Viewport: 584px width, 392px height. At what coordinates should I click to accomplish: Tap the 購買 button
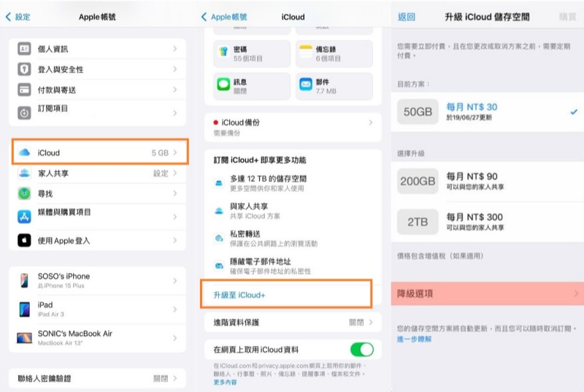568,17
